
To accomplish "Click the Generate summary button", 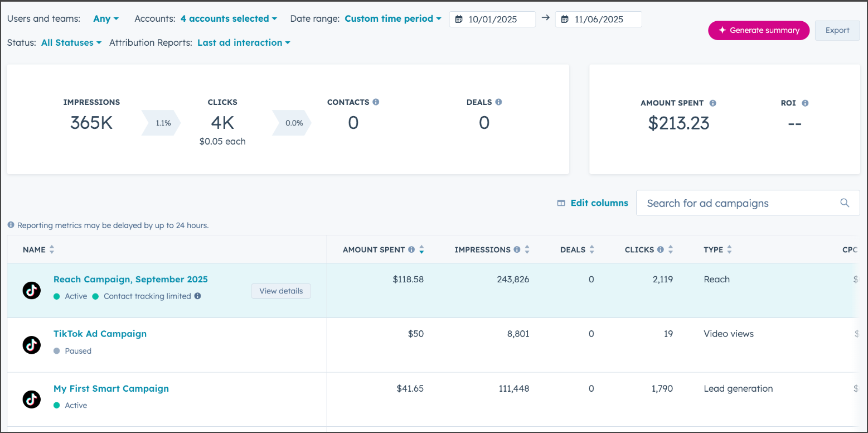I will point(758,31).
